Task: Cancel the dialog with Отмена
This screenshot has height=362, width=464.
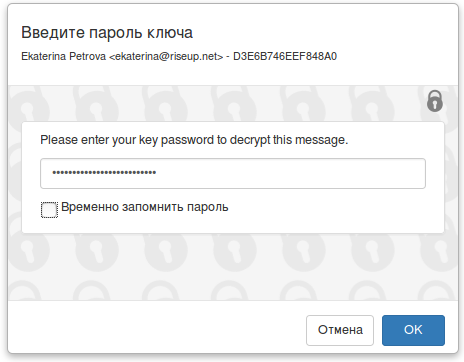Action: tap(340, 330)
